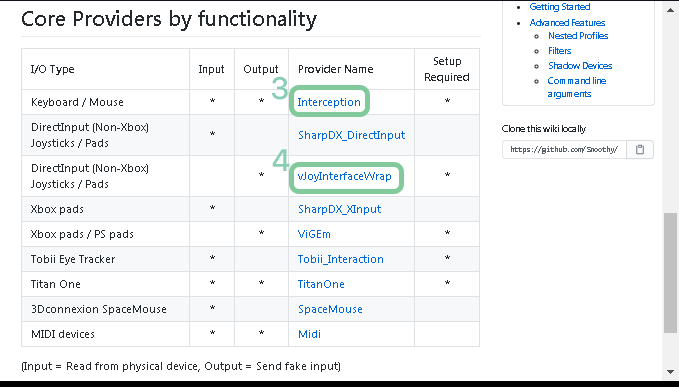Click the 'Setup Required' column header
The width and height of the screenshot is (679, 387).
[x=447, y=69]
